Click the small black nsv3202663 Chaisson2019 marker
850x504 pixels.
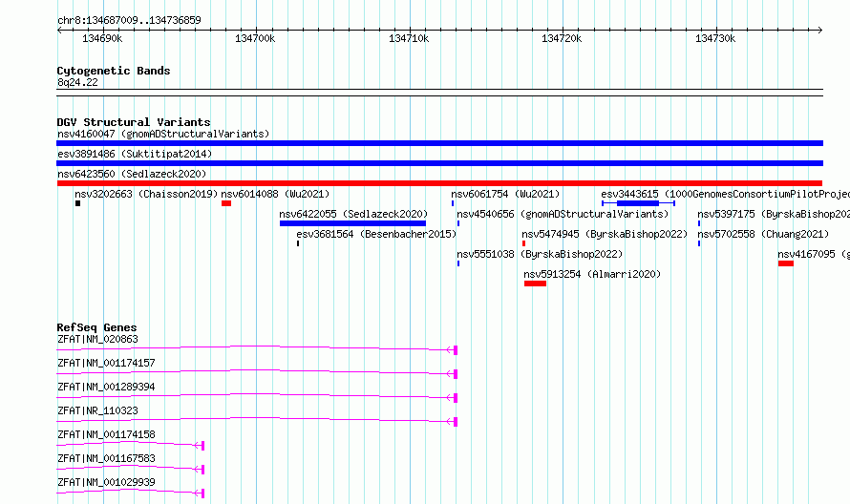[78, 203]
